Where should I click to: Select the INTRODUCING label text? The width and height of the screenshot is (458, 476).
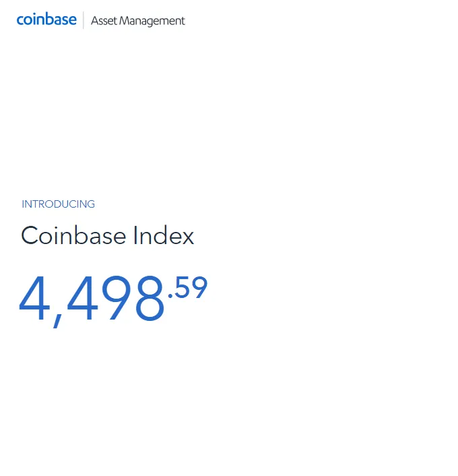click(58, 204)
